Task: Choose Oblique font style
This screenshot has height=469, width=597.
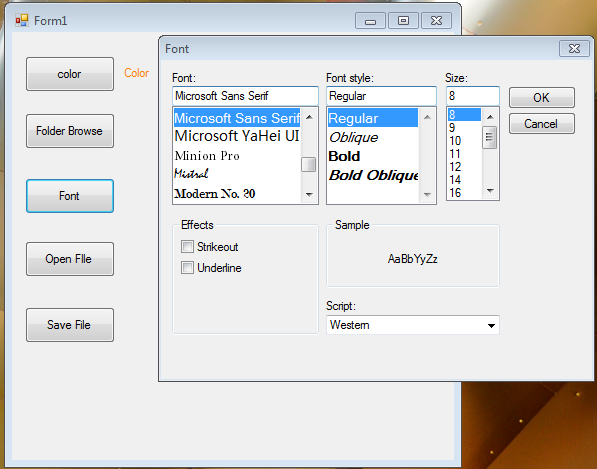Action: point(354,137)
